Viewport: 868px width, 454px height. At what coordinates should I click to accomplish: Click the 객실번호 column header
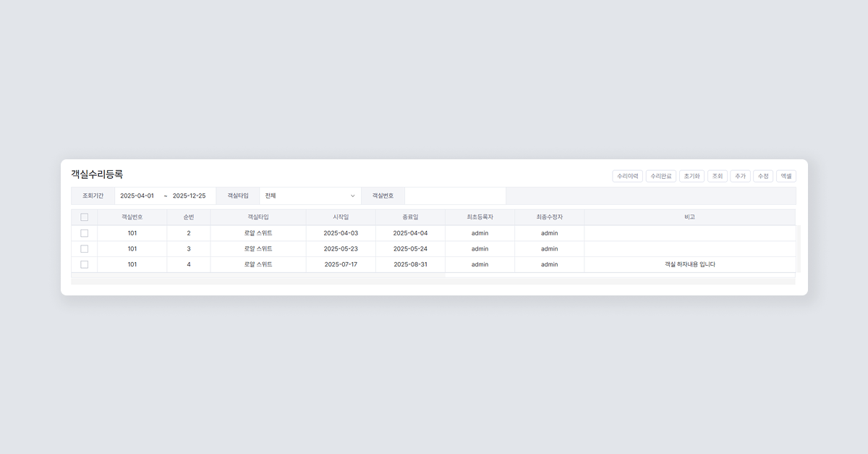click(132, 217)
